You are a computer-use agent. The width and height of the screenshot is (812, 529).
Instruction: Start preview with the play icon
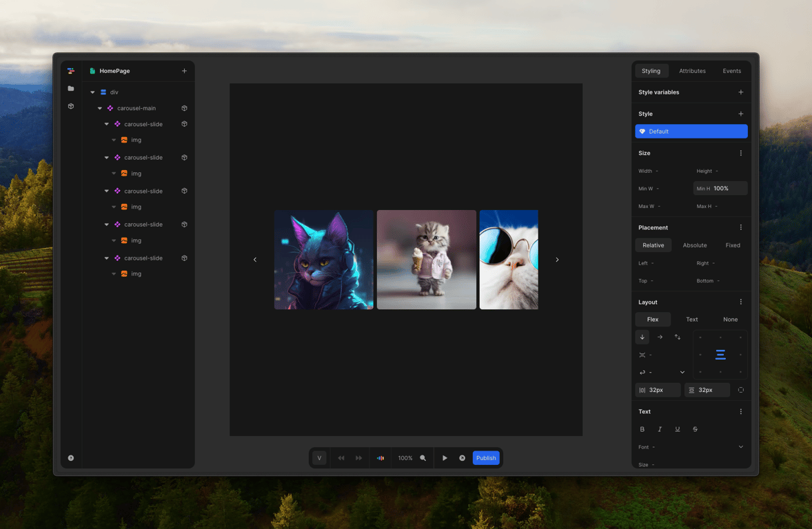coord(445,458)
